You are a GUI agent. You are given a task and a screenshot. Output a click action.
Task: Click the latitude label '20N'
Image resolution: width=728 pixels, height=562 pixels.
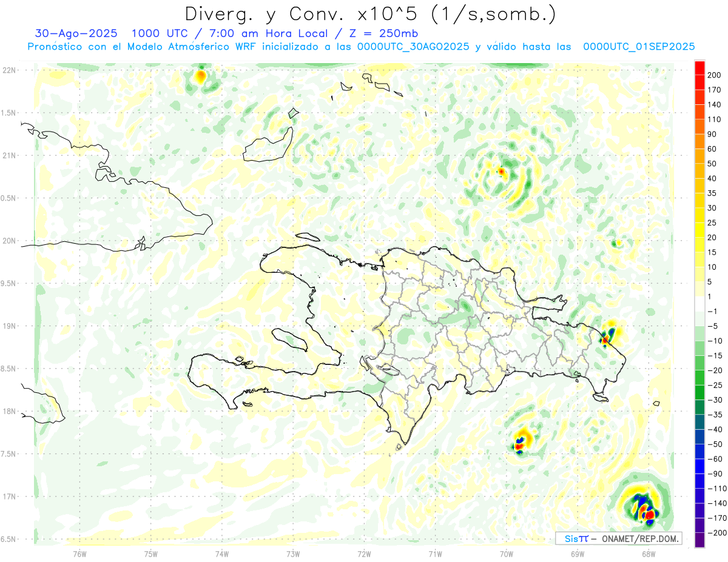point(9,241)
